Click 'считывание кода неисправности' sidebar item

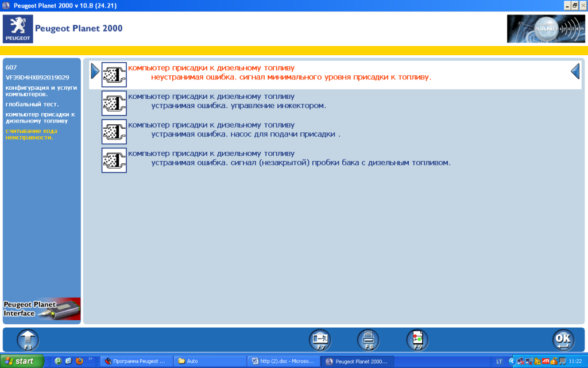pos(32,134)
